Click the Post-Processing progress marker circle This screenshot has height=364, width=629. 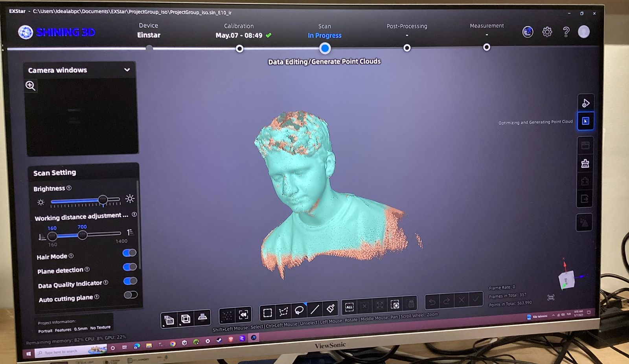pos(407,48)
